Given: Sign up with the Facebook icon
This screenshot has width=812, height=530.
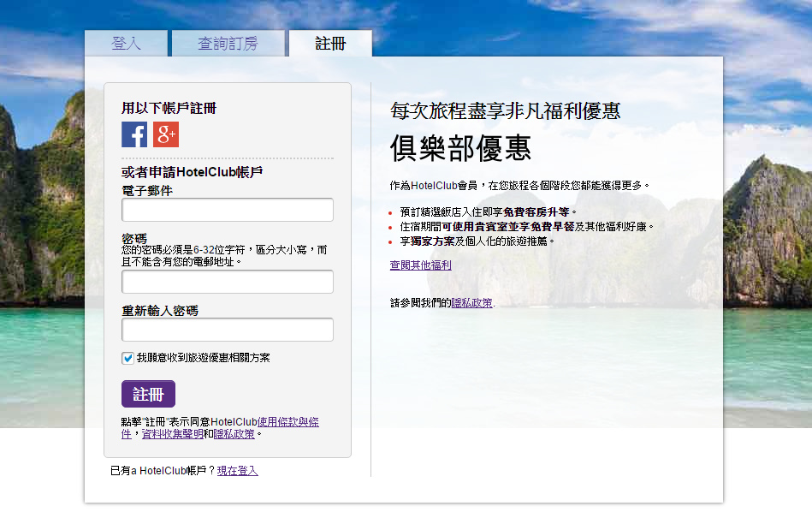Looking at the screenshot, I should pos(134,134).
